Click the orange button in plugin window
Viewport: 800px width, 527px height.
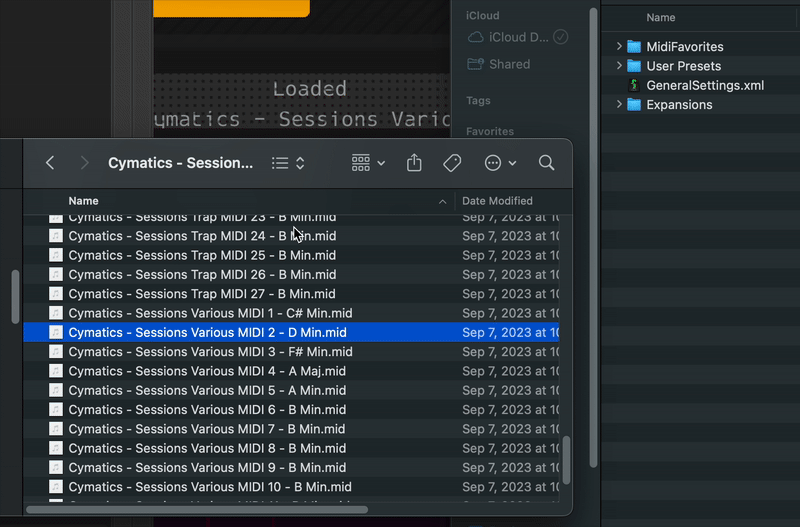(x=231, y=8)
